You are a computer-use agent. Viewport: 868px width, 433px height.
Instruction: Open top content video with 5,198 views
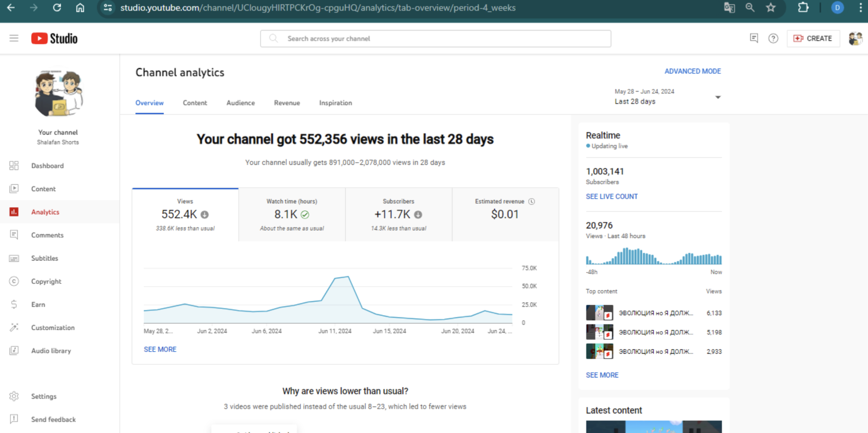[x=654, y=332]
